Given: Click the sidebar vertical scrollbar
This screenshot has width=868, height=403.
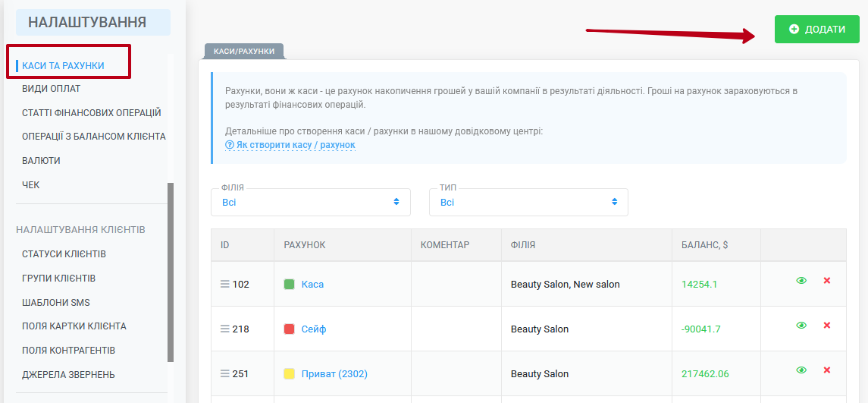Looking at the screenshot, I should point(171,272).
